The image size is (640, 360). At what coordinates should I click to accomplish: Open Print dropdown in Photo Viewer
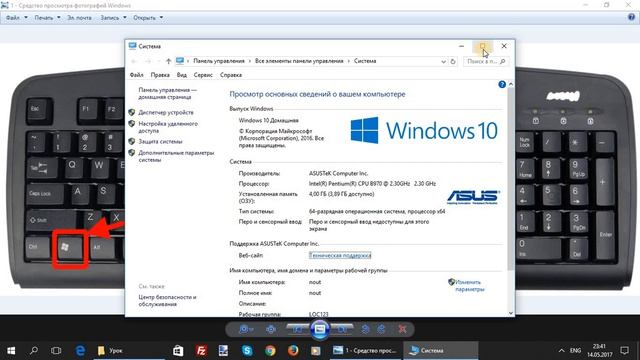pos(47,18)
